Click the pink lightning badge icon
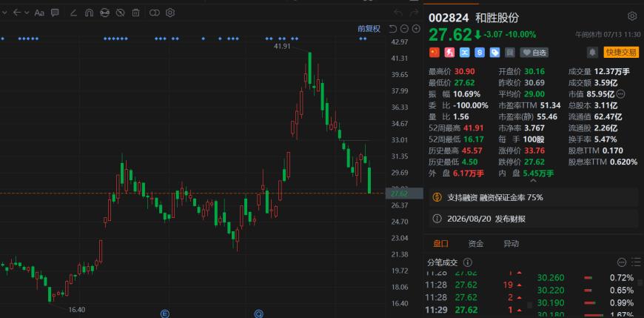The image size is (644, 318). 449,52
